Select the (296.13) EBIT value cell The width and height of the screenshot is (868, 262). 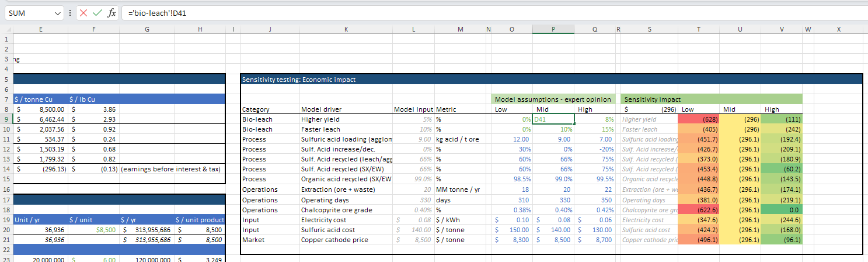40,169
